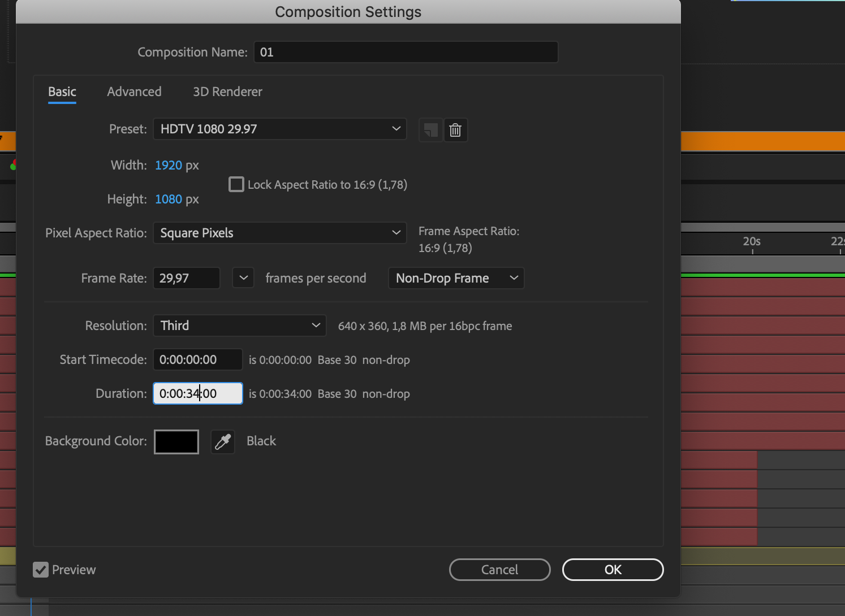
Task: Cancel the Composition Settings dialog
Action: [x=499, y=570]
